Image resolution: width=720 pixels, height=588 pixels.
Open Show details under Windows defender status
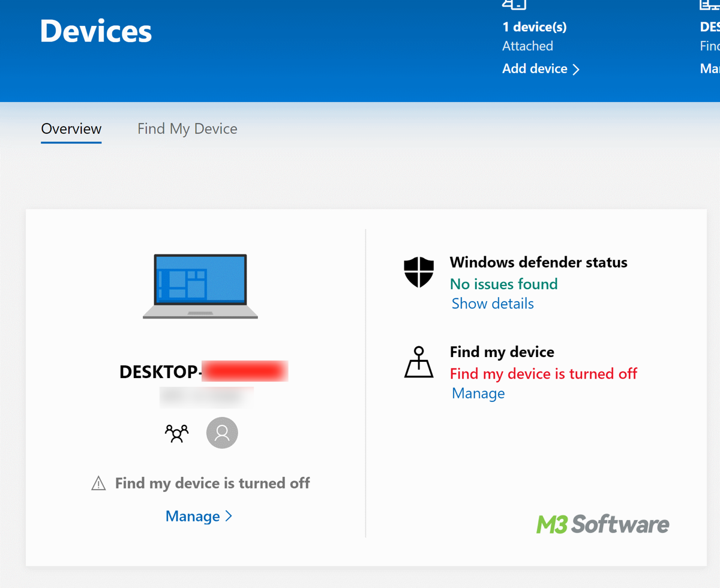(x=493, y=304)
